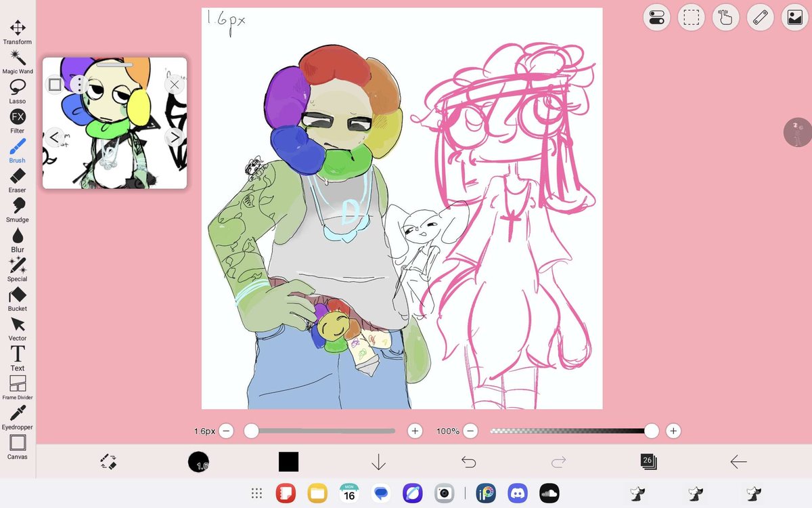Viewport: 812px width, 508px height.
Task: Select the Frame Divider tool
Action: tap(18, 388)
